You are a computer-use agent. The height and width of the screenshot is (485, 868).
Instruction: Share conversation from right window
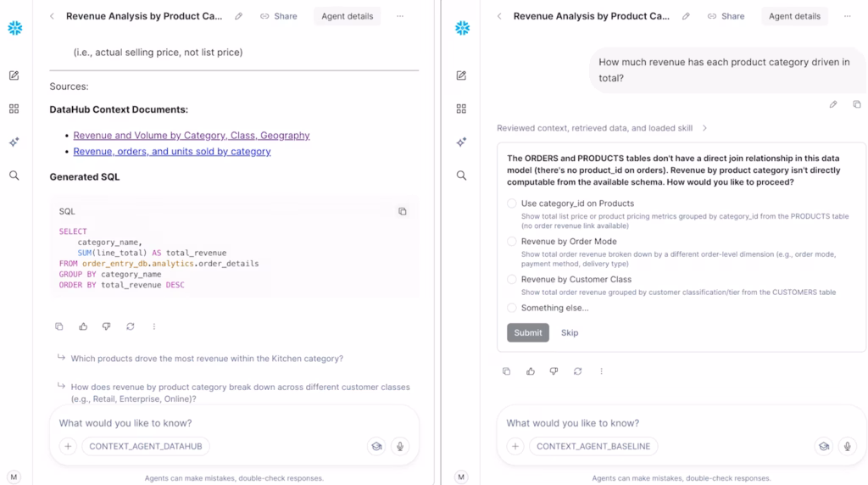point(726,16)
